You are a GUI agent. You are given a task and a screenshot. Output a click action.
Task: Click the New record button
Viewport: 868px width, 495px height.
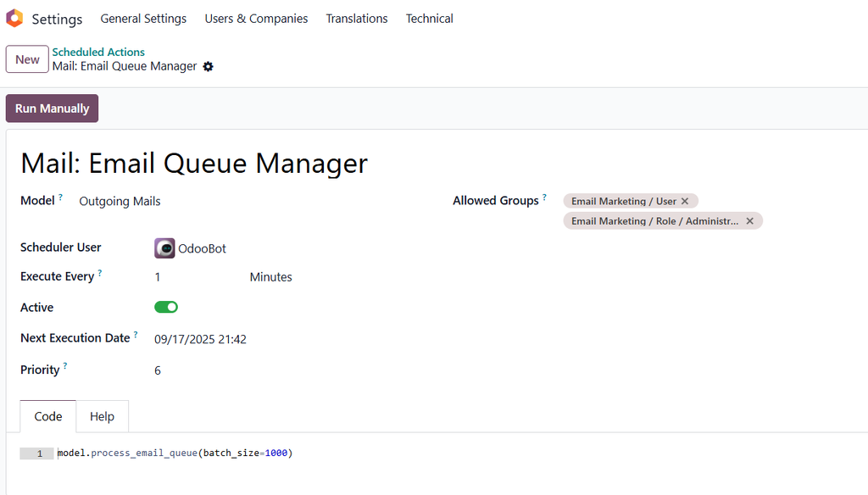point(27,59)
